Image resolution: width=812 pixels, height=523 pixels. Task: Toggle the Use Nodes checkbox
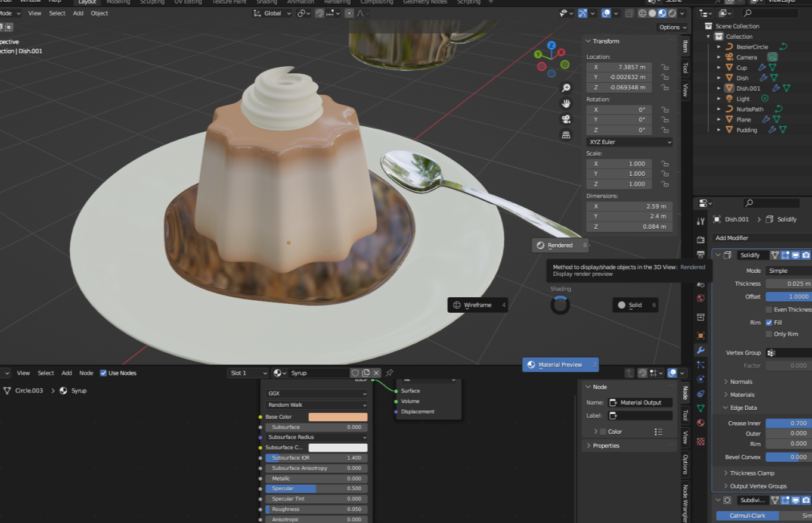(103, 373)
